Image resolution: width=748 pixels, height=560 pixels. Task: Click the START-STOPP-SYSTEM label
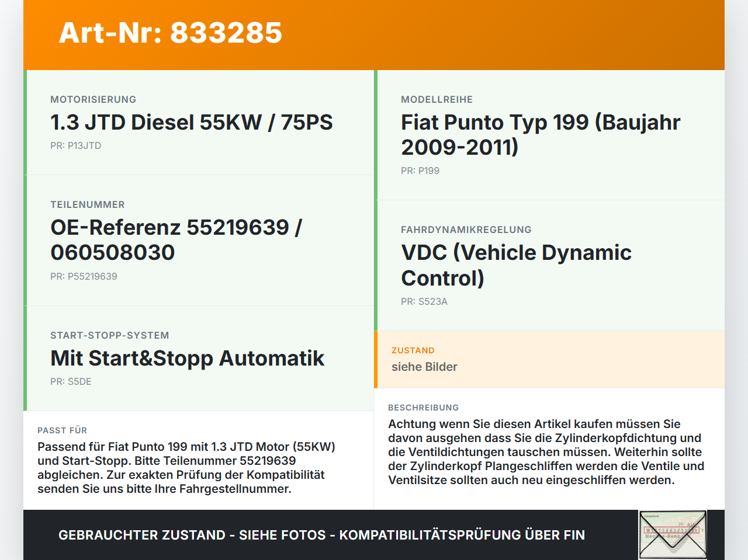click(x=110, y=335)
